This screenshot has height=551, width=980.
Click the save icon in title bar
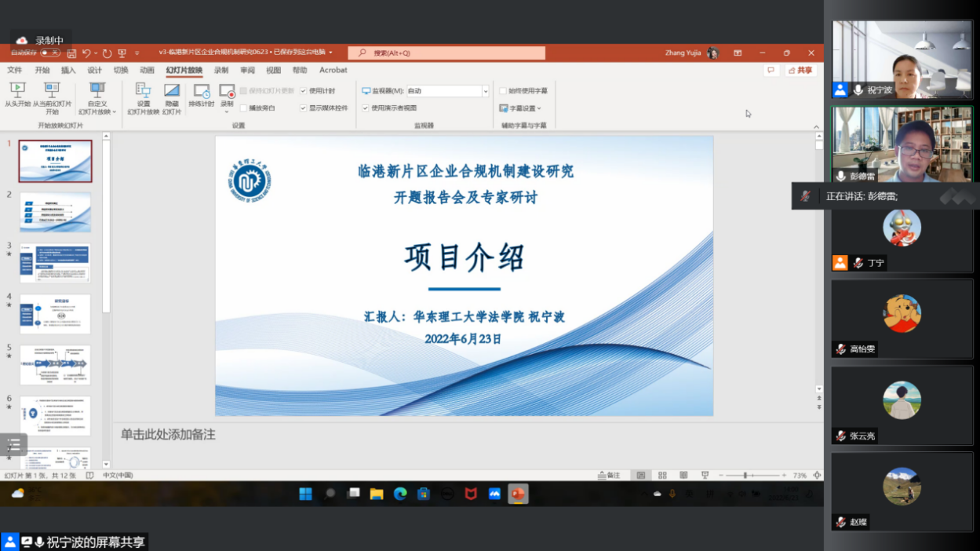click(71, 53)
